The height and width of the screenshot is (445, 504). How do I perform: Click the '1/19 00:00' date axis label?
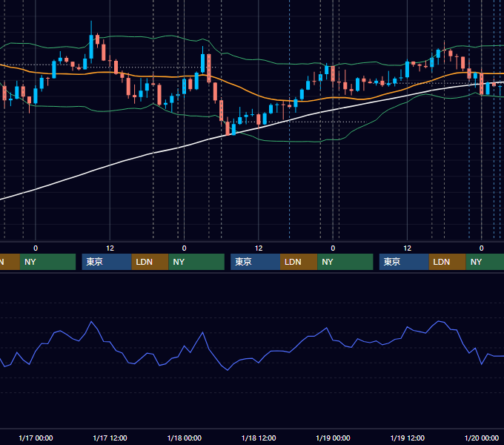[x=333, y=438]
